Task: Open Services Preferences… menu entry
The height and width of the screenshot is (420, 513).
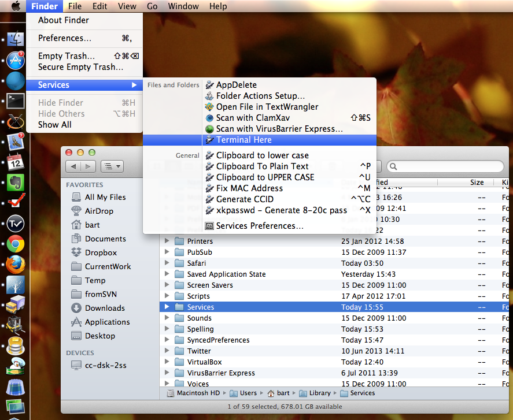Action: [260, 226]
